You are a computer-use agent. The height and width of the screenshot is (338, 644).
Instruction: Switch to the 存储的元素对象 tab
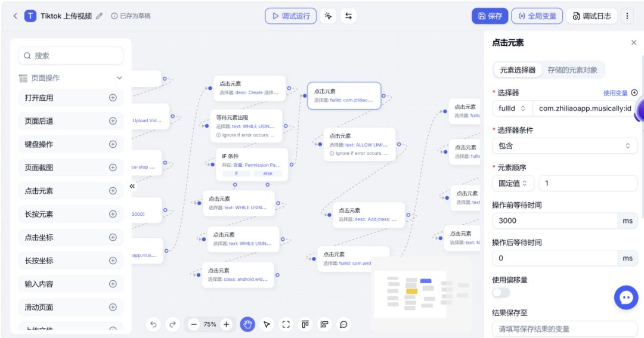point(572,70)
